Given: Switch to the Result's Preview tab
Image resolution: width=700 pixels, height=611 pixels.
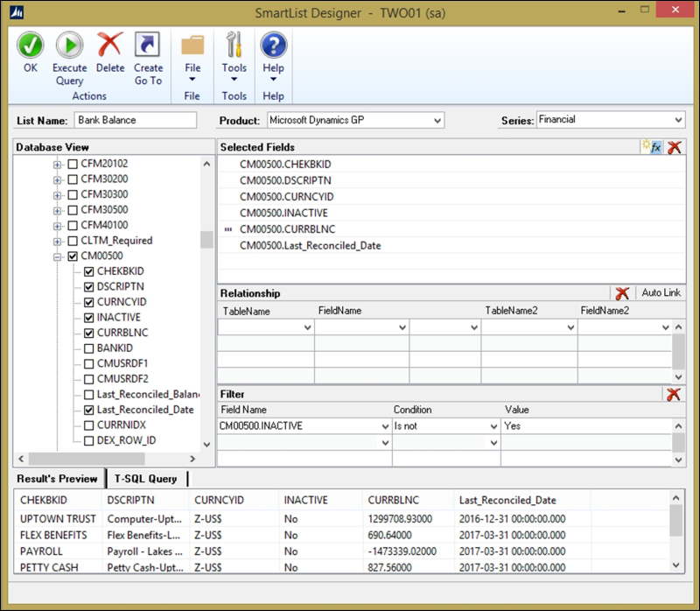Looking at the screenshot, I should tap(57, 479).
